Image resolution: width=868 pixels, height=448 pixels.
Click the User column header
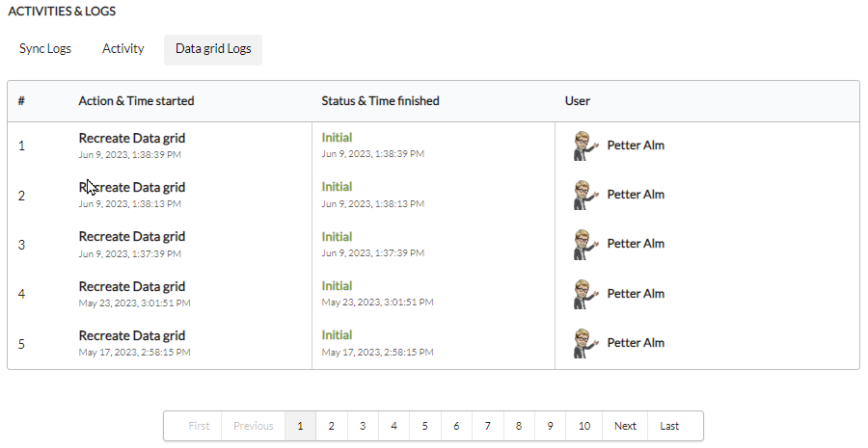(578, 100)
